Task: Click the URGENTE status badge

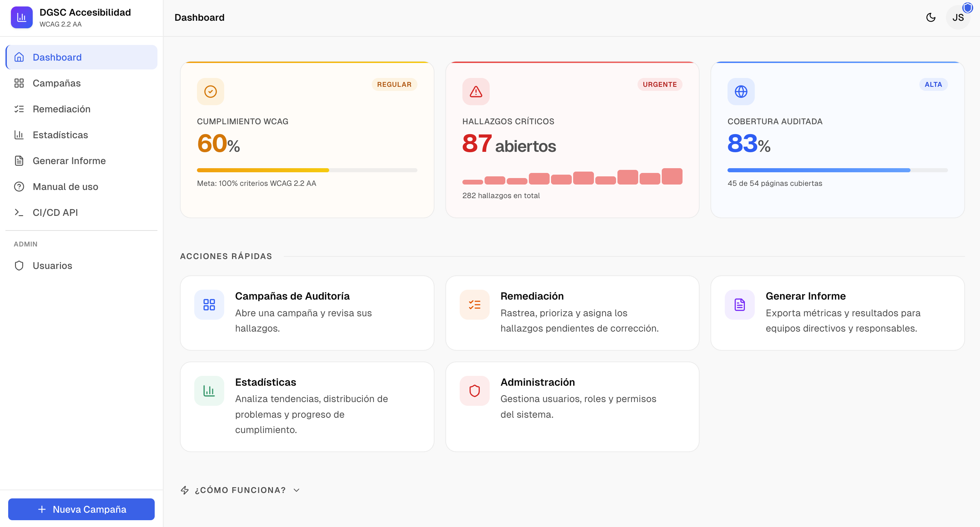Action: [659, 84]
